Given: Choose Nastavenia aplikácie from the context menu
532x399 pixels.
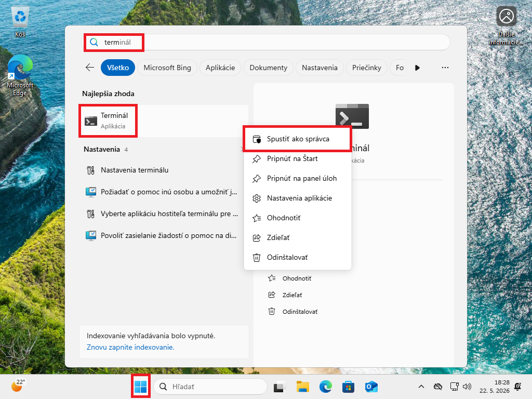Looking at the screenshot, I should (x=298, y=198).
